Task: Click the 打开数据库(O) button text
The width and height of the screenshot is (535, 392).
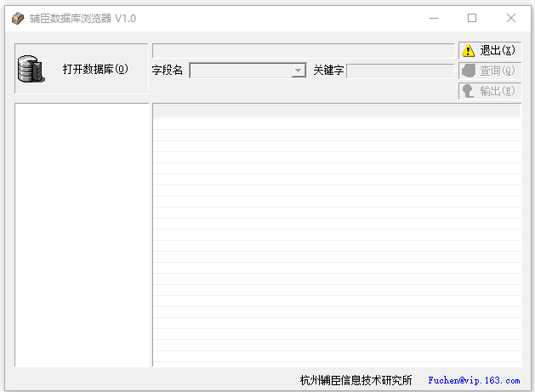Action: point(94,69)
